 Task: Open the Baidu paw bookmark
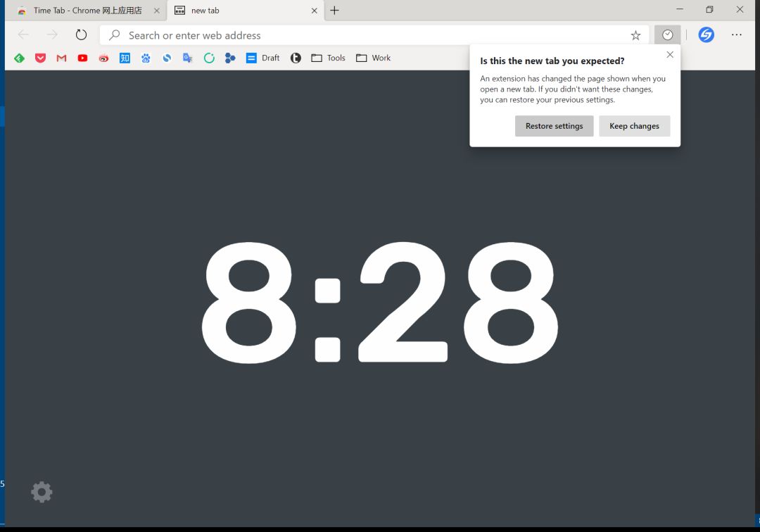coord(146,58)
